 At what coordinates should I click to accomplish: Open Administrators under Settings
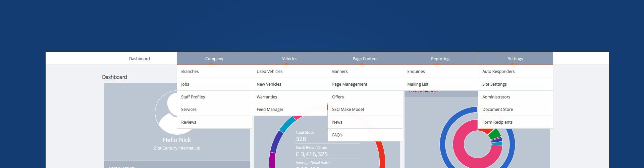tap(516, 97)
